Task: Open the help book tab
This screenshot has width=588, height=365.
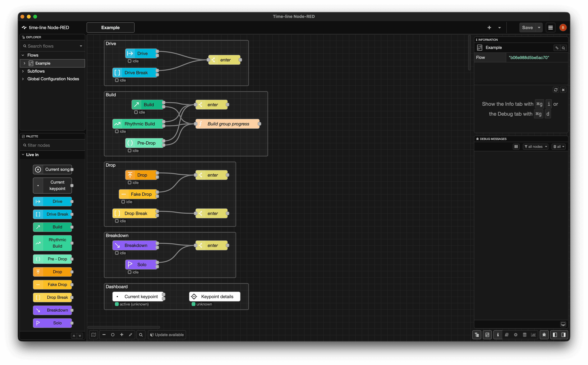Action: pyautogui.click(x=507, y=335)
